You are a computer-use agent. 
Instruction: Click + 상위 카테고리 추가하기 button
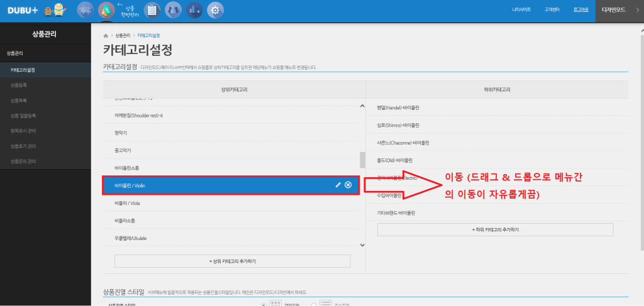point(233,261)
